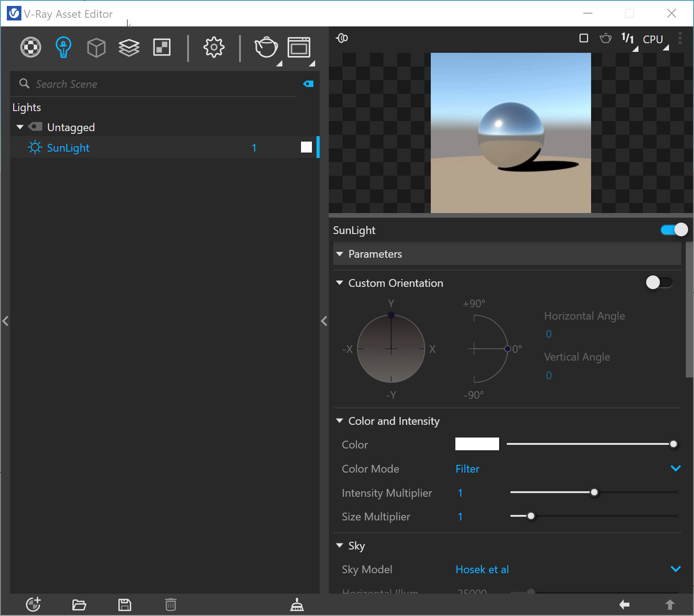Open the Geometries panel
Screen dimensions: 694x616
click(x=96, y=47)
